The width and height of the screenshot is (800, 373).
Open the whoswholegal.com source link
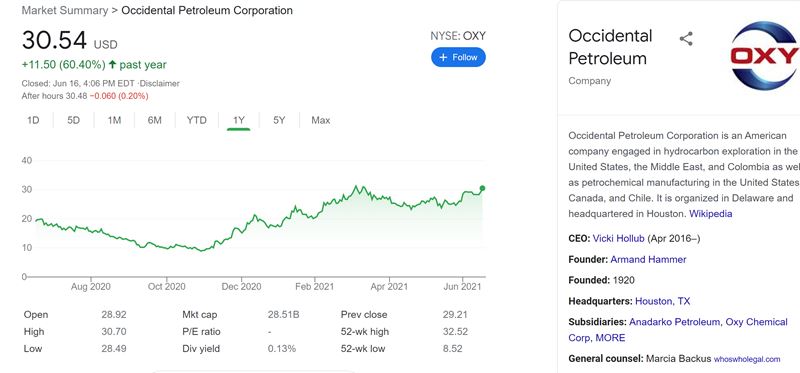[x=747, y=359]
